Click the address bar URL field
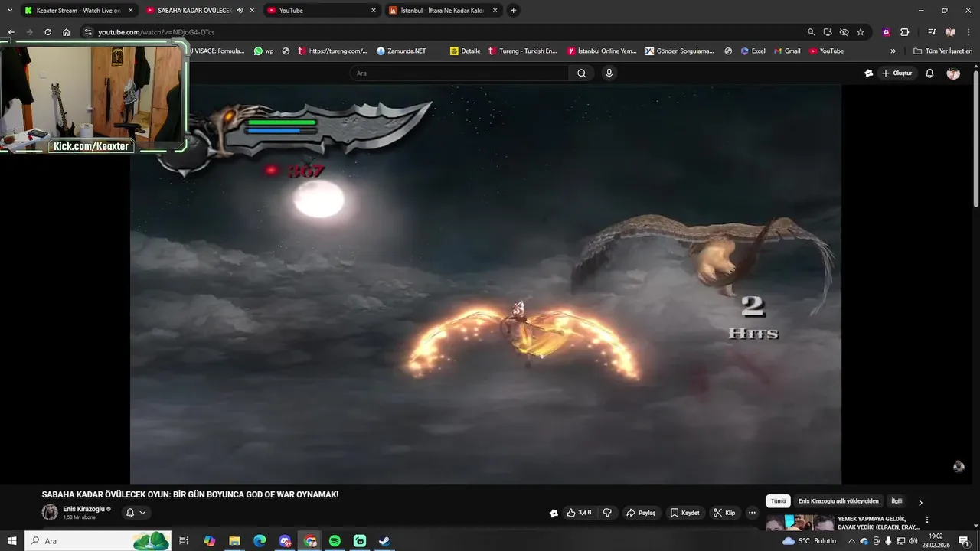Image resolution: width=980 pixels, height=551 pixels. click(x=444, y=32)
